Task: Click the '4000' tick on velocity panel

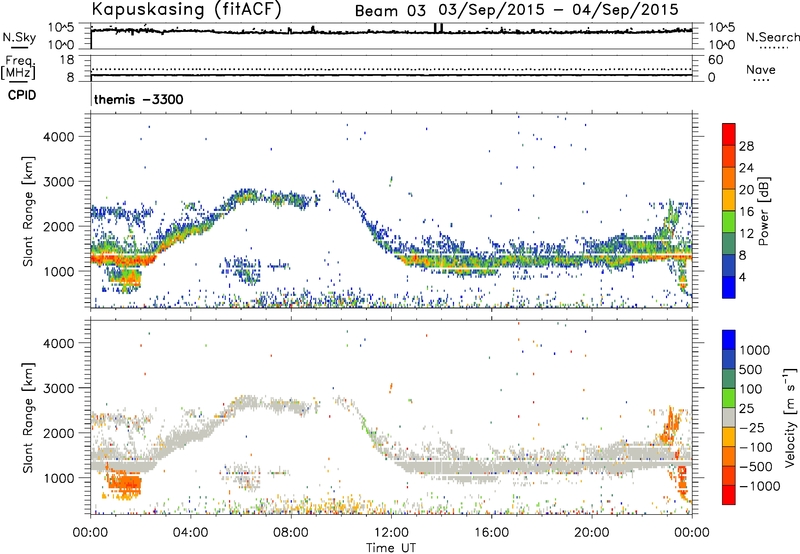Action: [x=59, y=343]
